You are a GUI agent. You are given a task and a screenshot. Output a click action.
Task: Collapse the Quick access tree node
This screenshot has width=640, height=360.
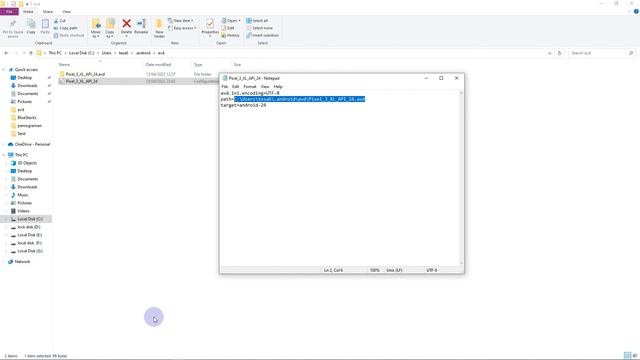[x=4, y=70]
